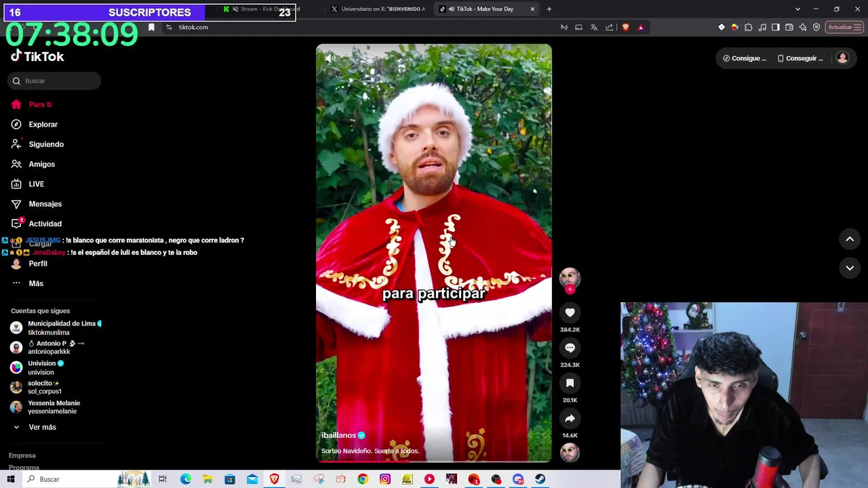The height and width of the screenshot is (488, 868).
Task: Open the media control music note icon
Action: 763,27
